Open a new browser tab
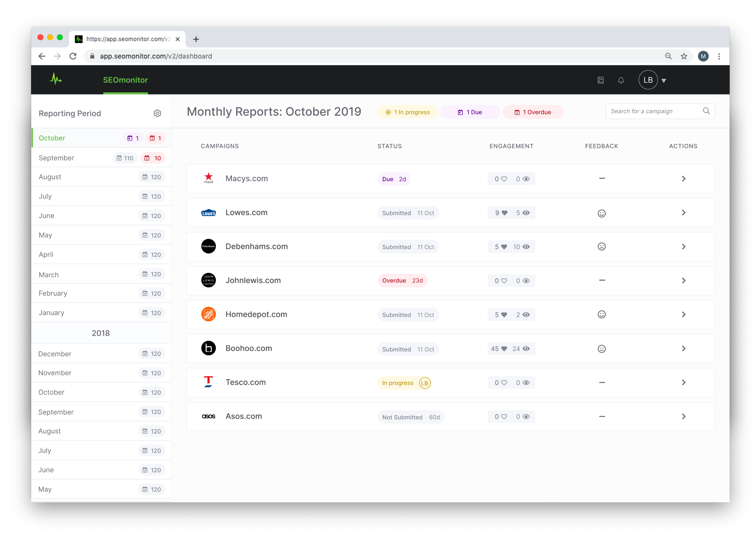The image size is (756, 542). point(196,39)
